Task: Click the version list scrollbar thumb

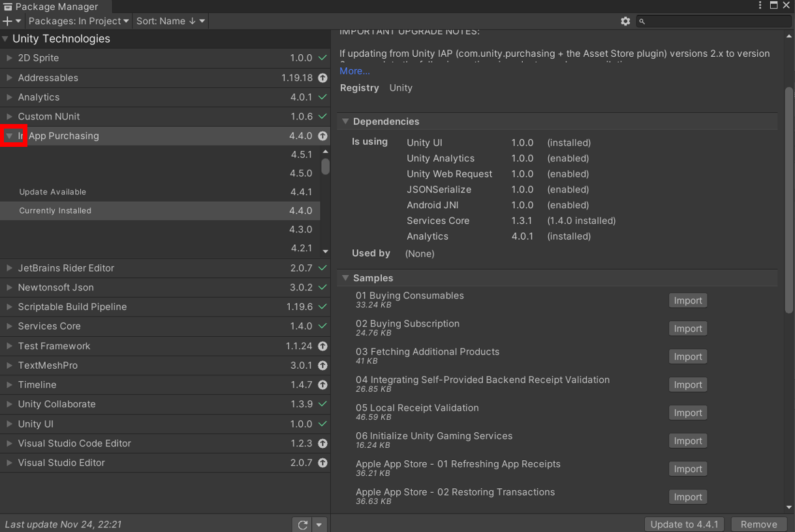Action: click(325, 166)
